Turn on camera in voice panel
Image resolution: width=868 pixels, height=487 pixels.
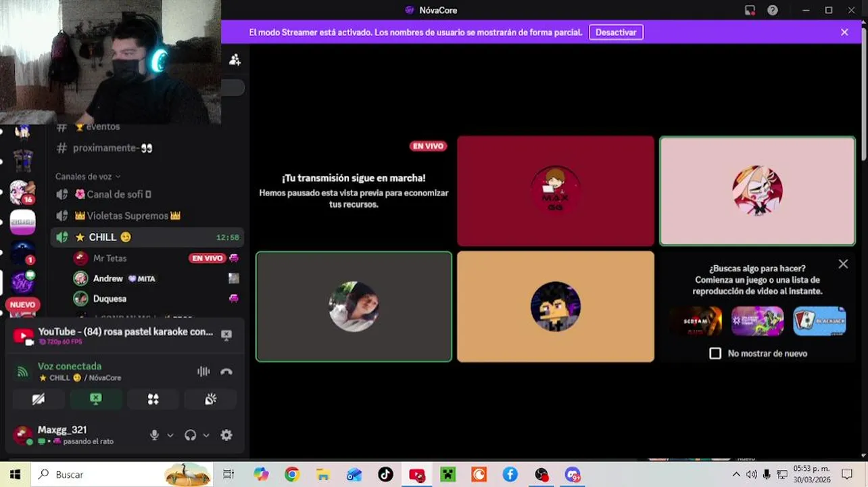pyautogui.click(x=39, y=399)
